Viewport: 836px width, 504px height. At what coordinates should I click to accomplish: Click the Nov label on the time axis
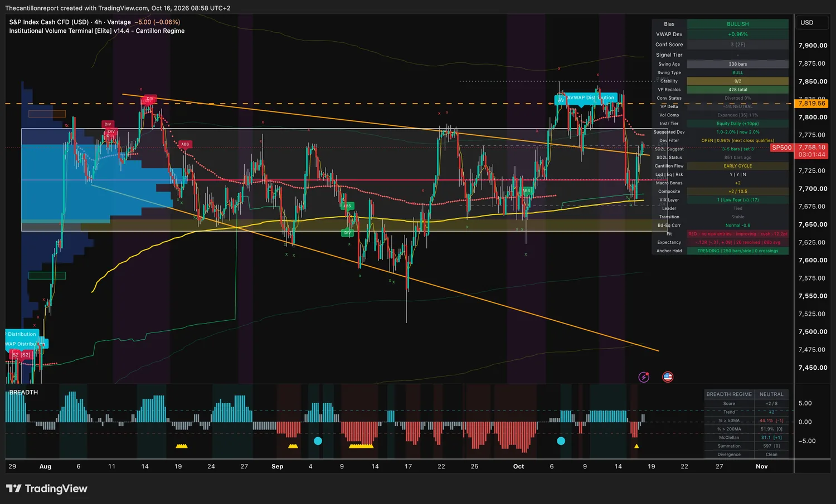pyautogui.click(x=761, y=467)
